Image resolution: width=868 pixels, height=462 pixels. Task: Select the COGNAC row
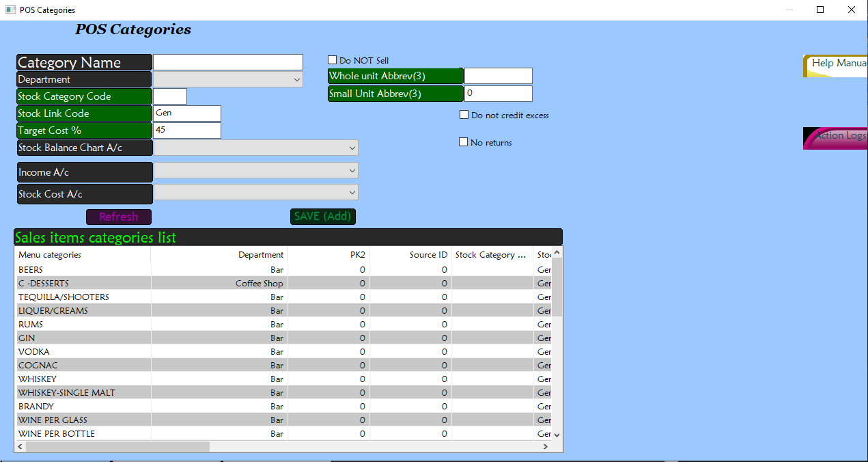283,366
